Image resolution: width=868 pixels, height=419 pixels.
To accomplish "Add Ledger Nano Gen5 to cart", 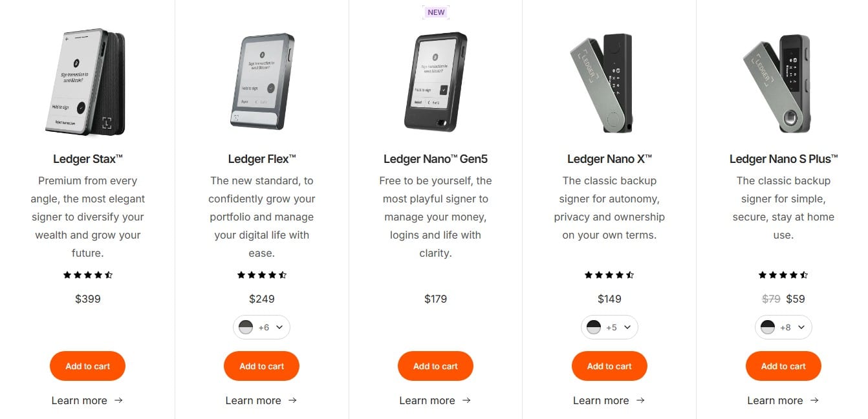I will click(x=435, y=366).
